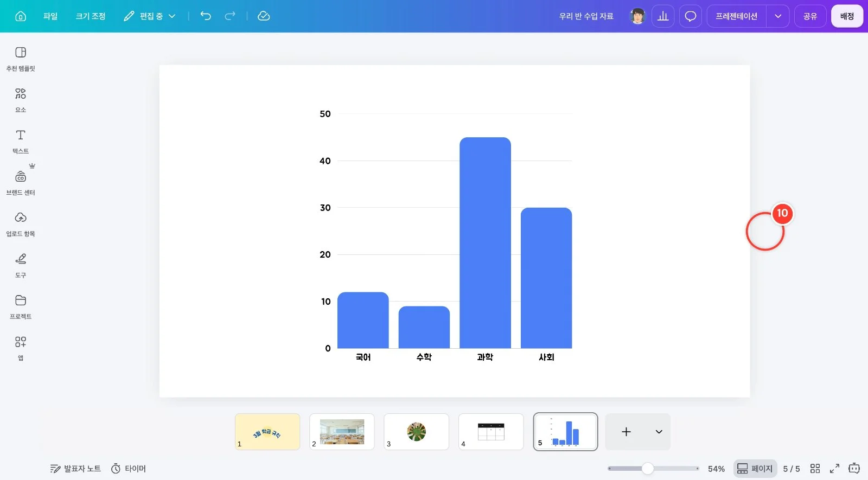Select page 2 classroom photo thumbnail
The width and height of the screenshot is (868, 480).
(x=342, y=432)
